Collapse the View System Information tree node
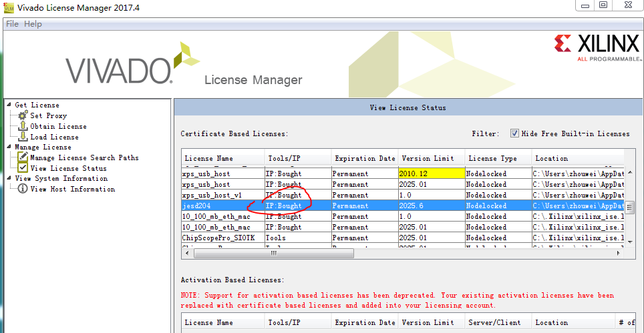 [x=9, y=178]
